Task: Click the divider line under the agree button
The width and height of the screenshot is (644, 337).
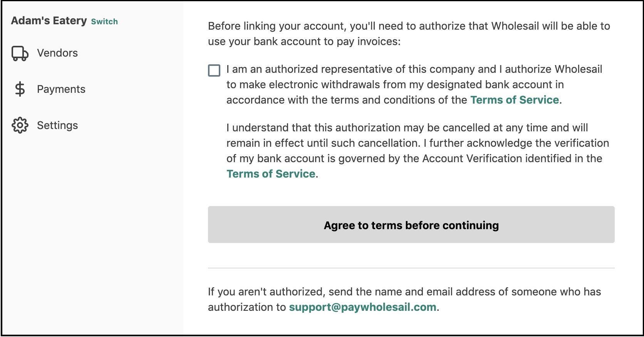Action: [x=411, y=268]
